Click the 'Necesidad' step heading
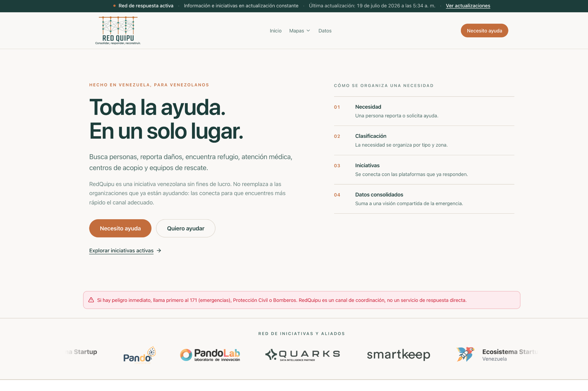The width and height of the screenshot is (588, 391). (x=368, y=107)
